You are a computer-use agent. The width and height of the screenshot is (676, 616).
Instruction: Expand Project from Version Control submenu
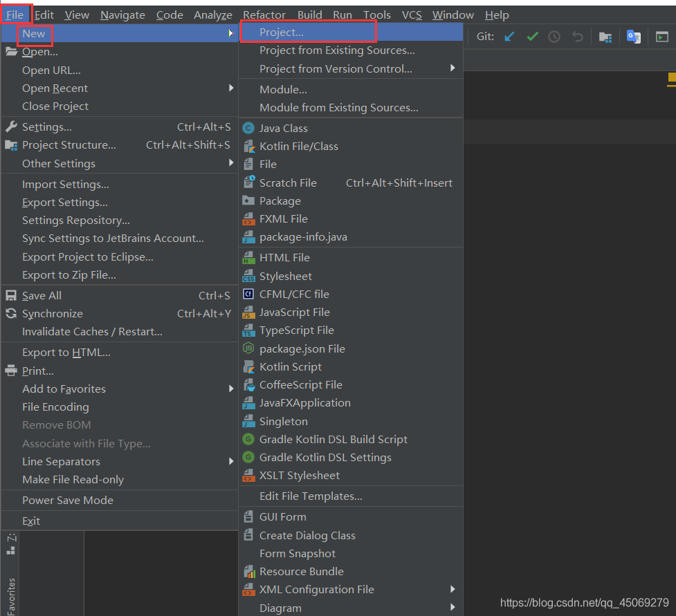tap(336, 68)
